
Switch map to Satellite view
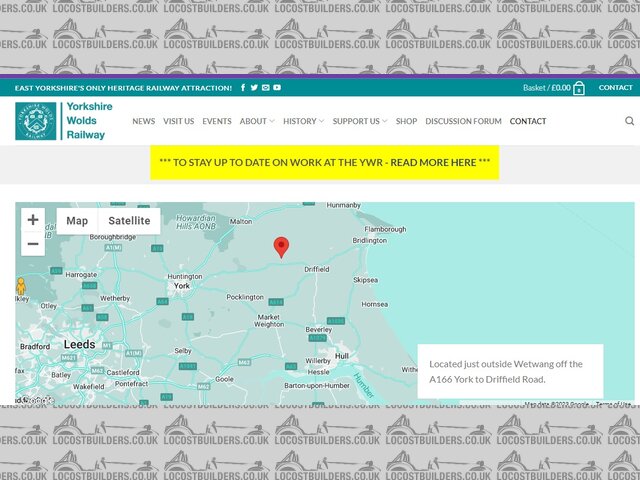coord(129,221)
